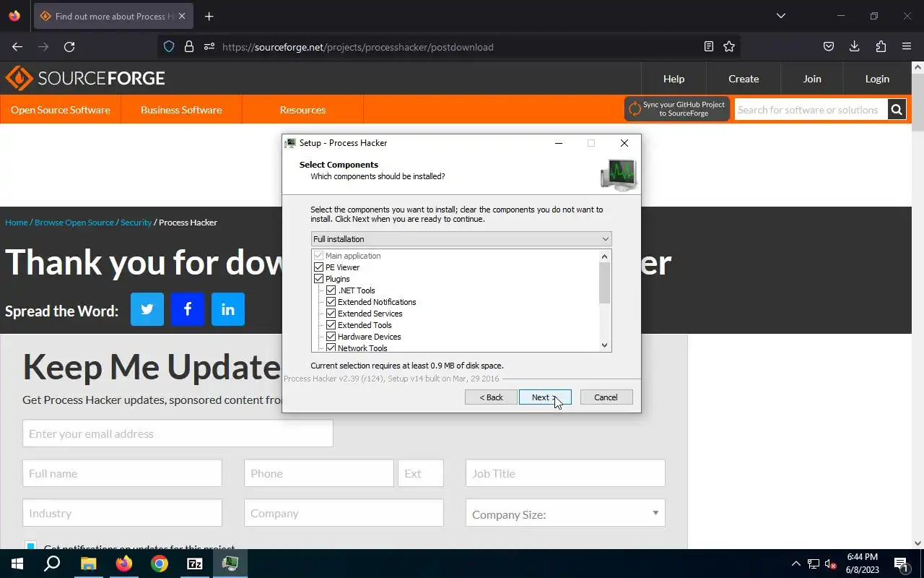924x578 pixels.
Task: Click the site padlock icon
Action: click(x=189, y=47)
